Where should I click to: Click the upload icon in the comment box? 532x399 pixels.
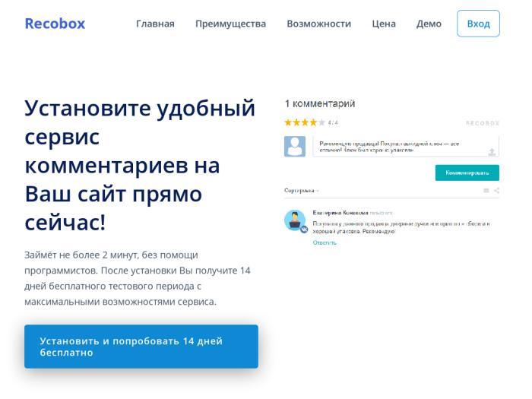click(492, 152)
